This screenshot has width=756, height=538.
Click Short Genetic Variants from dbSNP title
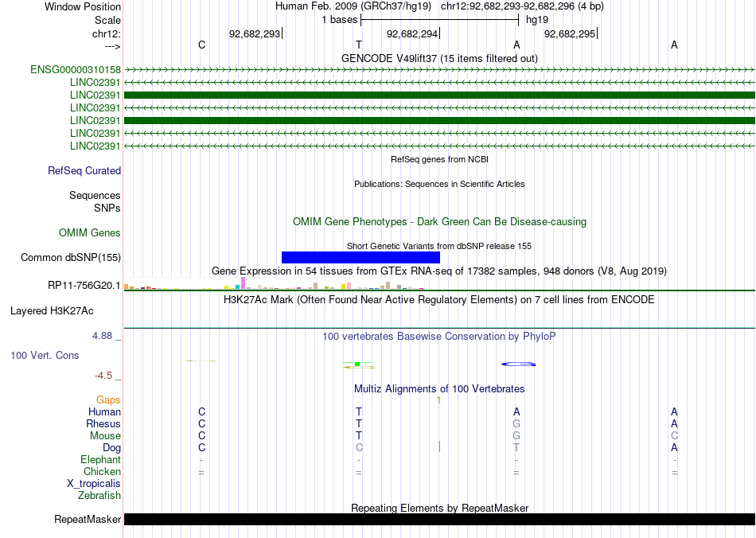[x=439, y=246]
